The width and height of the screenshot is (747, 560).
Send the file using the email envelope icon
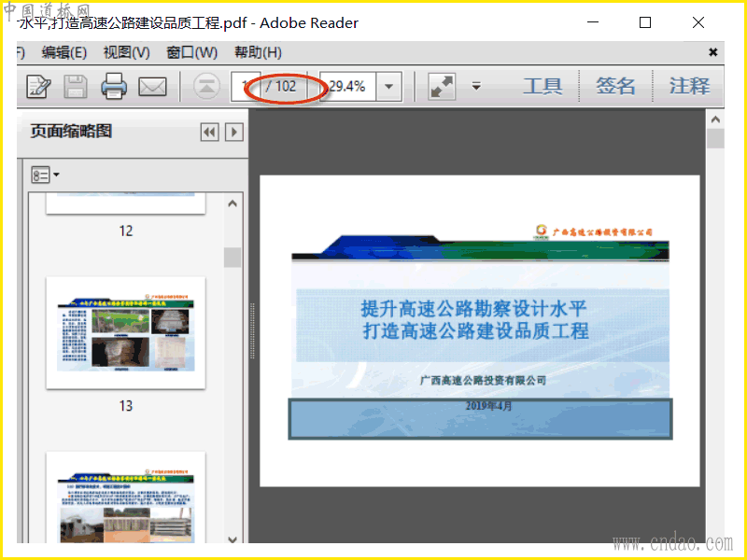click(152, 87)
